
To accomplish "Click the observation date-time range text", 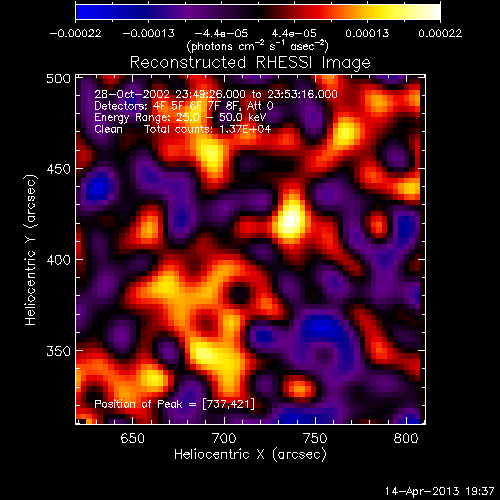I will click(216, 94).
